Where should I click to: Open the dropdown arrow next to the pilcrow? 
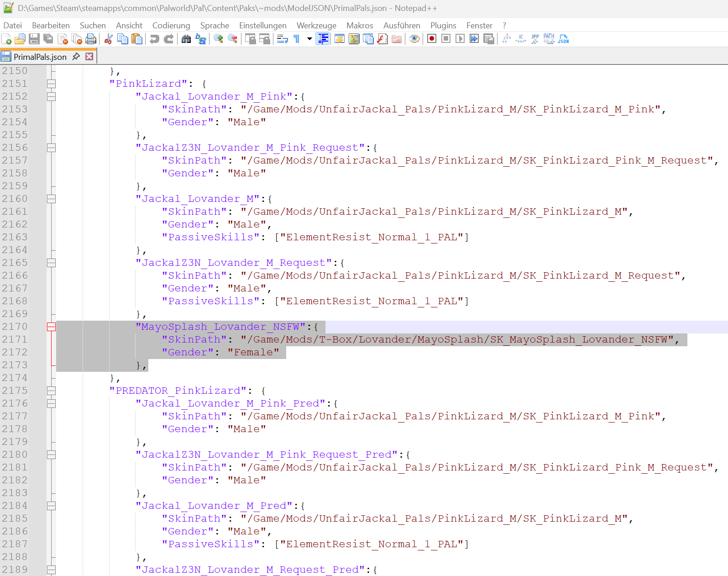(309, 39)
